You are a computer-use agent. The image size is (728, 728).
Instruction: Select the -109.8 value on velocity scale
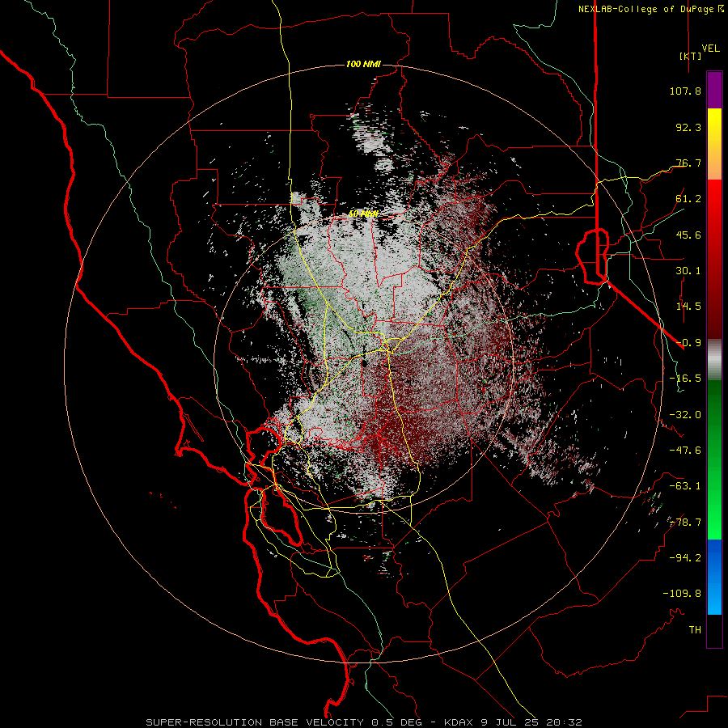coord(682,594)
